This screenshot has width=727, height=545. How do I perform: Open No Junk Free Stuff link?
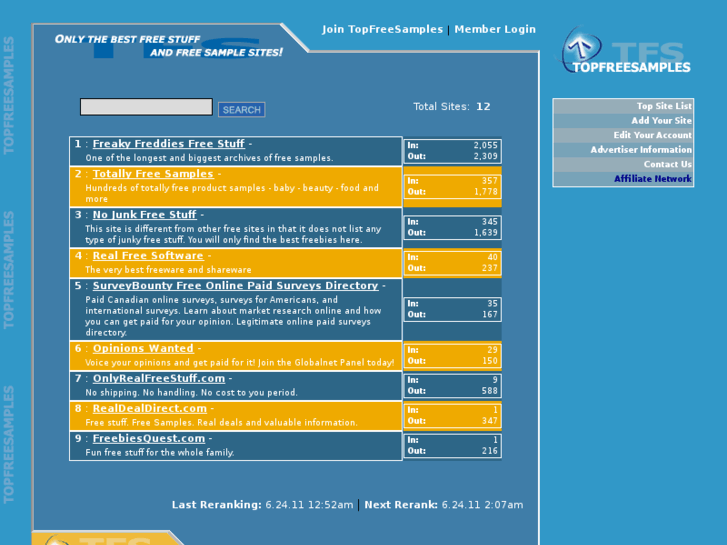tap(145, 215)
